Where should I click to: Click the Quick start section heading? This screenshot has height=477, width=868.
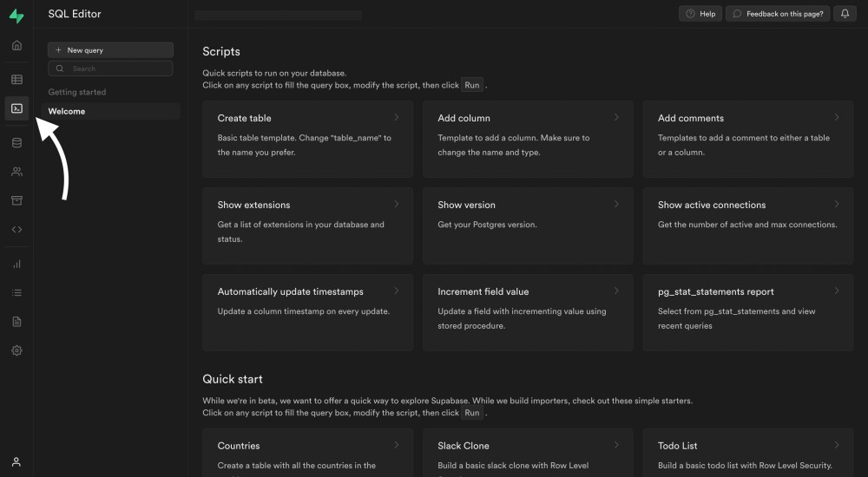pyautogui.click(x=233, y=379)
